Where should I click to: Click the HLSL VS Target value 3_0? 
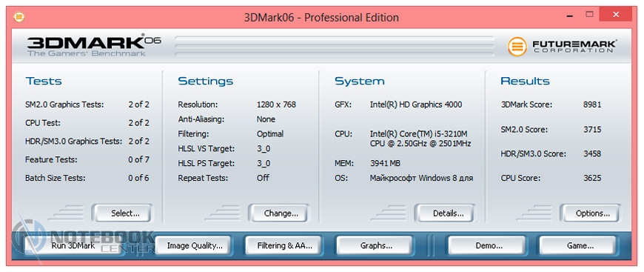point(264,148)
